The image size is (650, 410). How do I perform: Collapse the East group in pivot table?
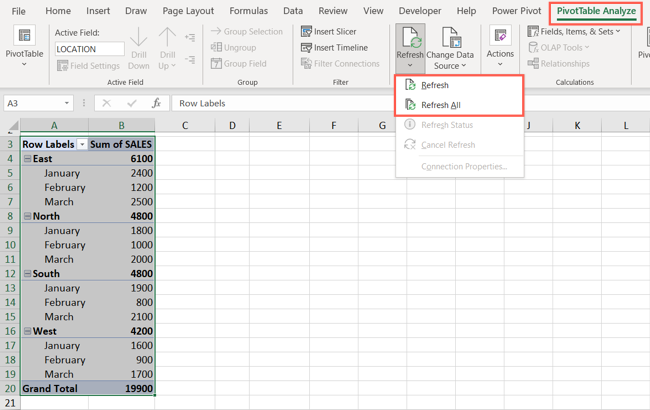click(27, 159)
